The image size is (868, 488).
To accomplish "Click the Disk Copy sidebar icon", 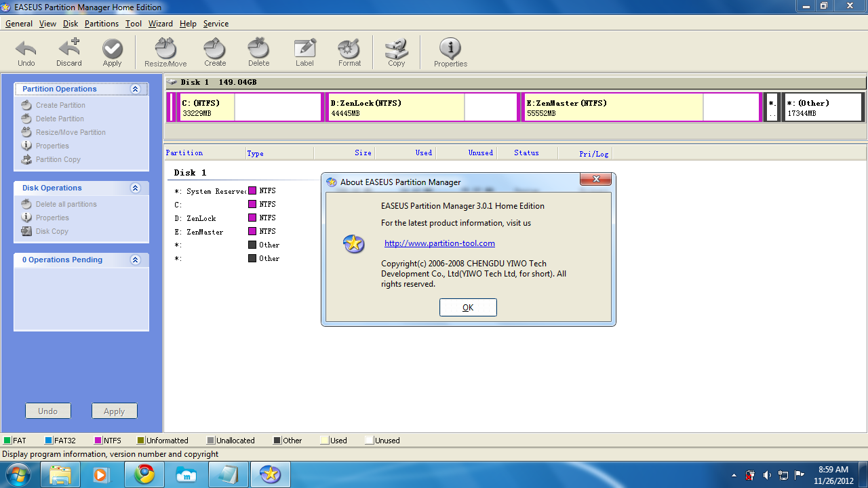I will click(26, 231).
